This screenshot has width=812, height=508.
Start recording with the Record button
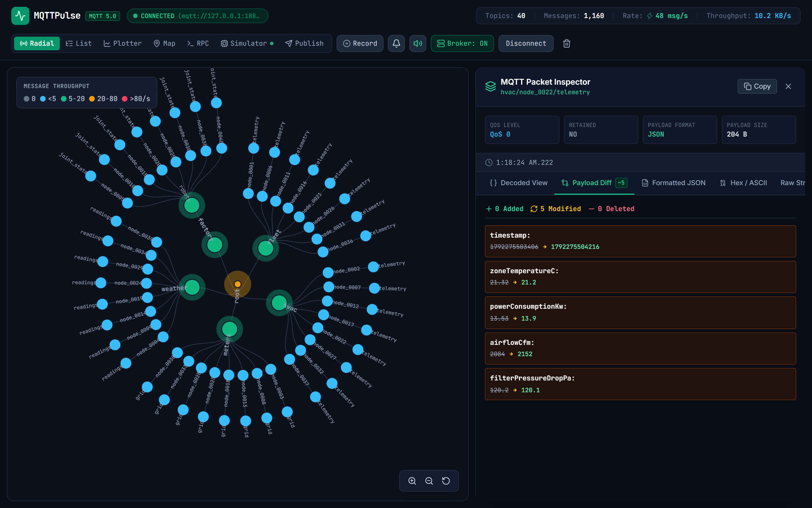[360, 43]
